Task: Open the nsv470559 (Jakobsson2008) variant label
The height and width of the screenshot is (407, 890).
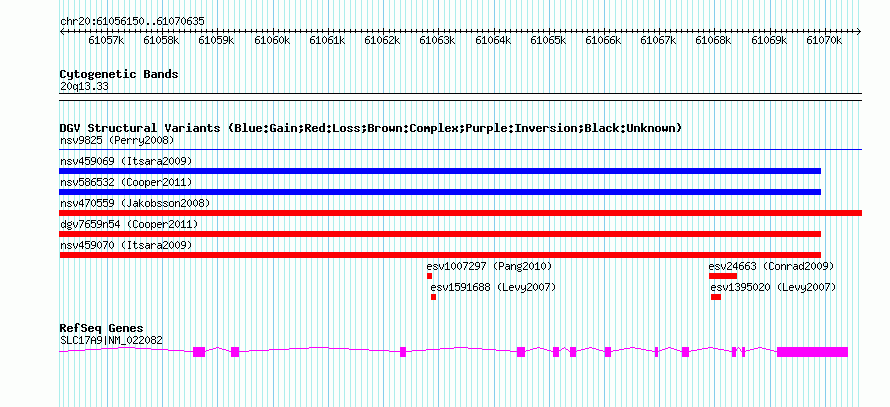Action: pos(135,203)
